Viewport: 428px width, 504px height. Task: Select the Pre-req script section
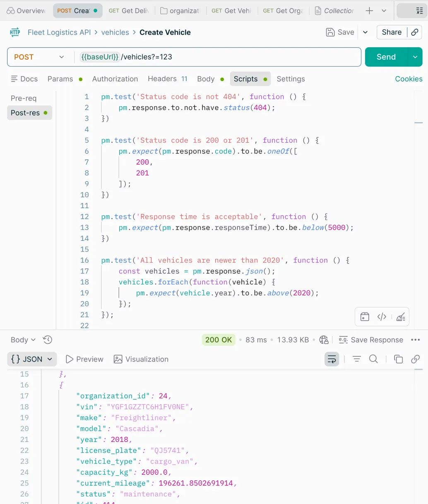pyautogui.click(x=24, y=98)
